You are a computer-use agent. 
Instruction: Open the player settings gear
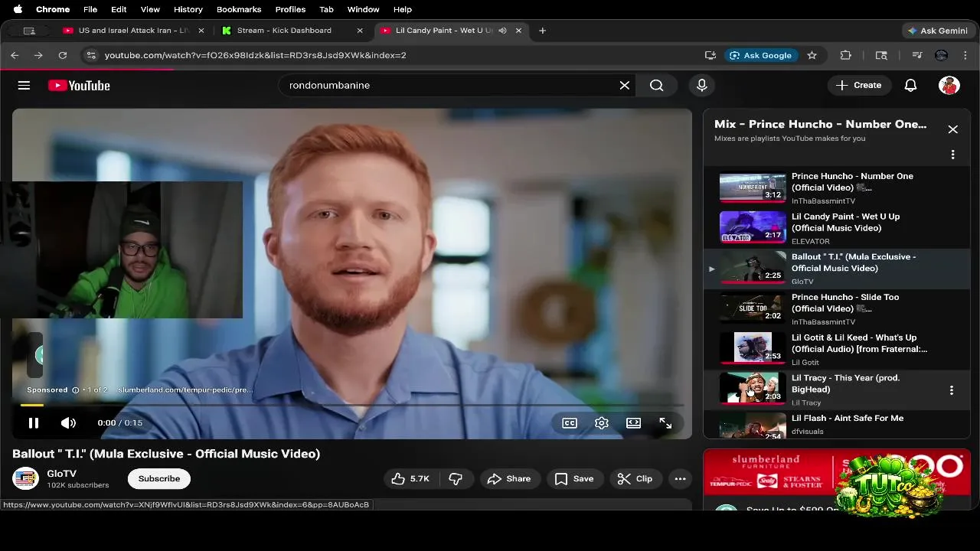[602, 423]
